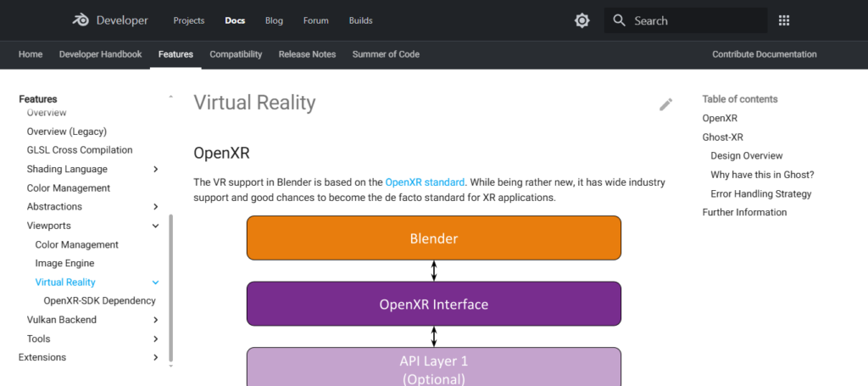Open the Image Engine sidebar entry
Screen dimensions: 868x386
(64, 263)
